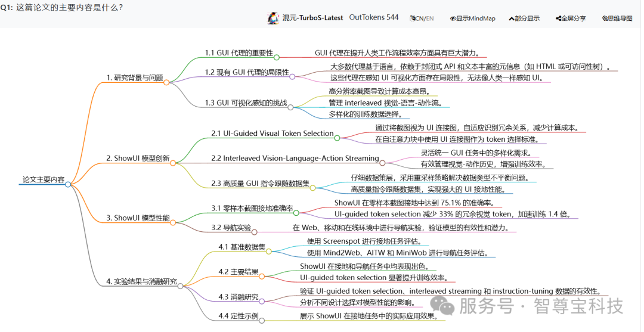
Task: Click 4.4 定性示例 label
Action: pos(238,316)
